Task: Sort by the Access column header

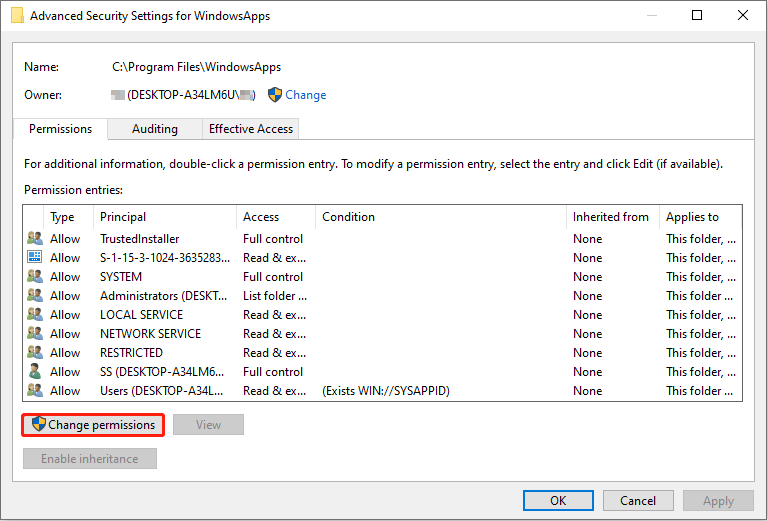Action: [276, 217]
